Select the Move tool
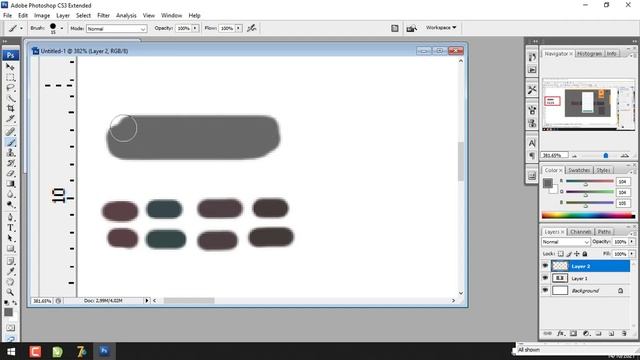This screenshot has height=360, width=640. [10, 67]
